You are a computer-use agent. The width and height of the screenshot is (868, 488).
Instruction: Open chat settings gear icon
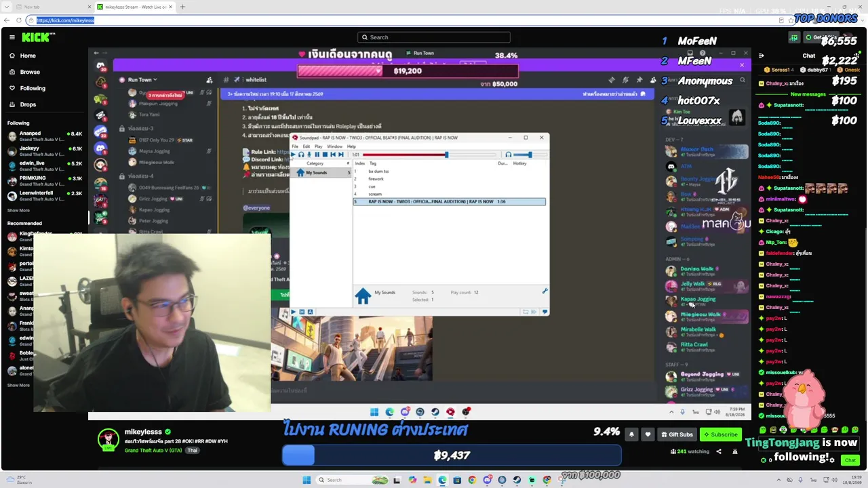(833, 460)
